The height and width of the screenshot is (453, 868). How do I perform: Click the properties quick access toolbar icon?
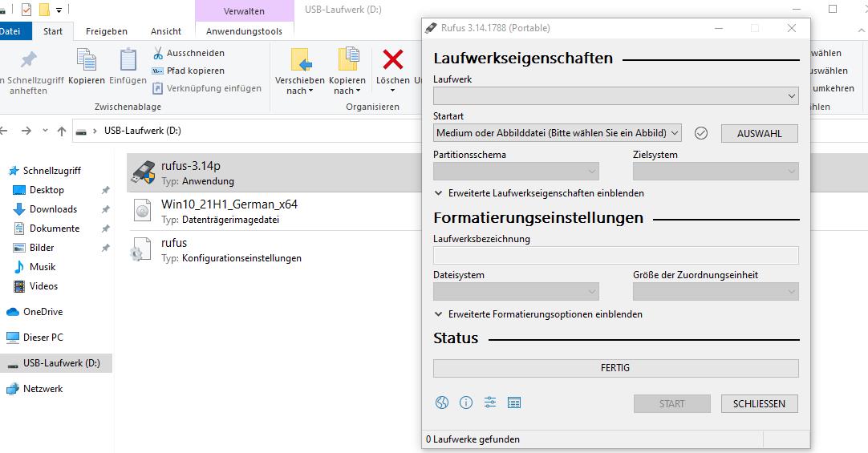tap(26, 10)
